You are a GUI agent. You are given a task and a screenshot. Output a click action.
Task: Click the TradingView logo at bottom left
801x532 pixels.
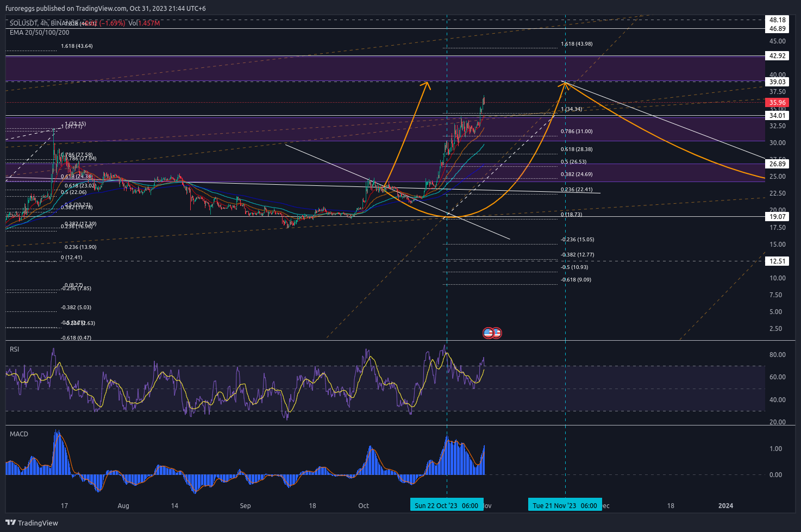coord(32,523)
